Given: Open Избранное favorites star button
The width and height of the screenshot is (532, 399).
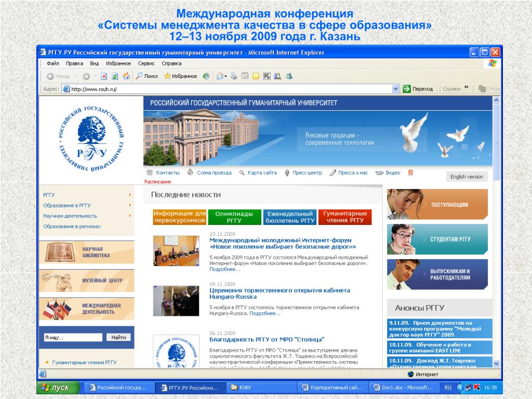Looking at the screenshot, I should 180,76.
